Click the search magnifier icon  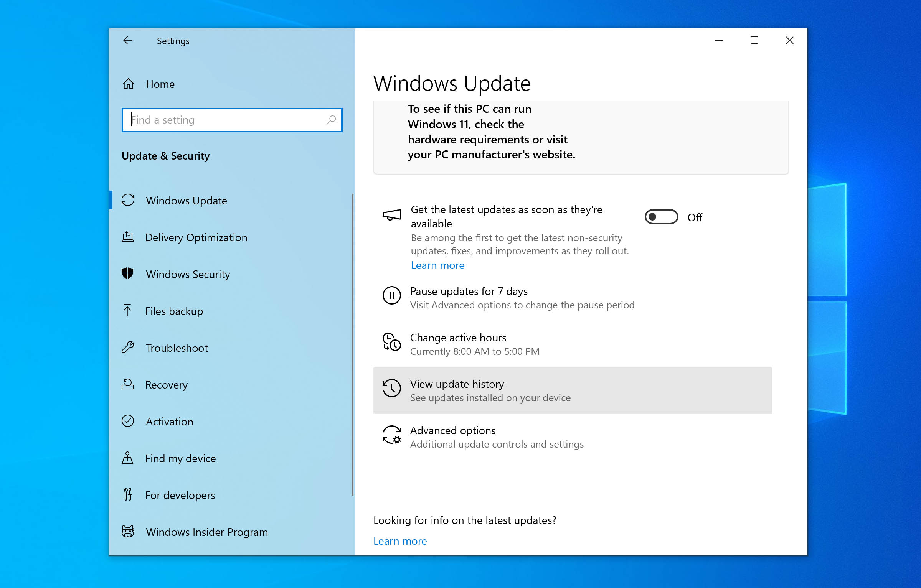(x=331, y=120)
